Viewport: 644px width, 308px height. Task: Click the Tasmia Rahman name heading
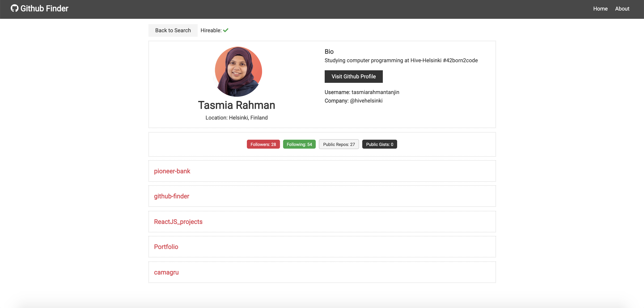[236, 105]
